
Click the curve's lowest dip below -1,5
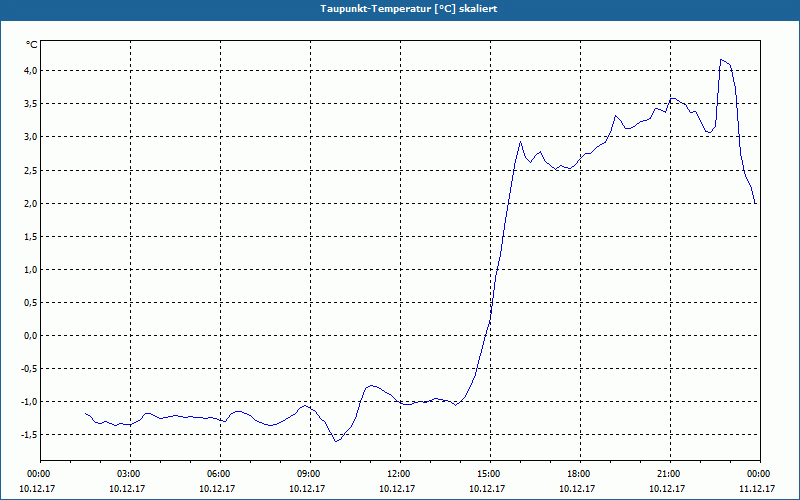(x=336, y=441)
